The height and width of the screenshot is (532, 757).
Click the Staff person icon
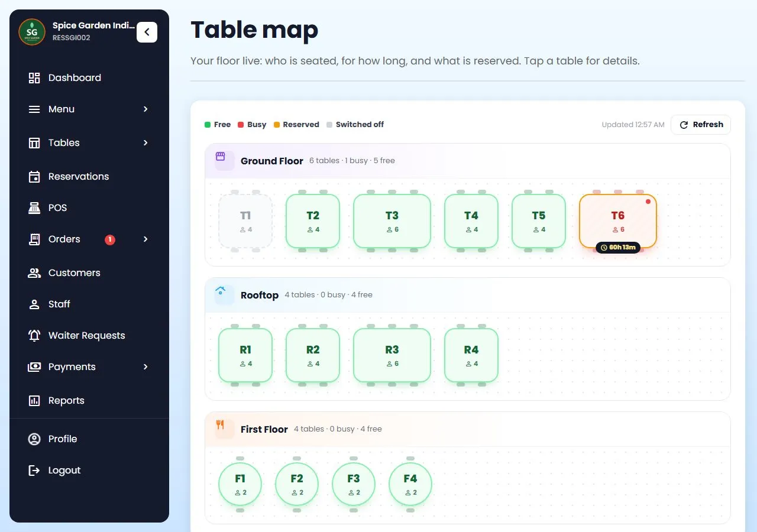pos(34,304)
